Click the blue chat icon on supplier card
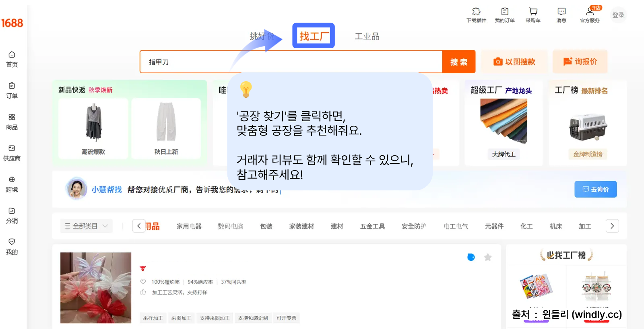The height and width of the screenshot is (334, 644). click(471, 257)
